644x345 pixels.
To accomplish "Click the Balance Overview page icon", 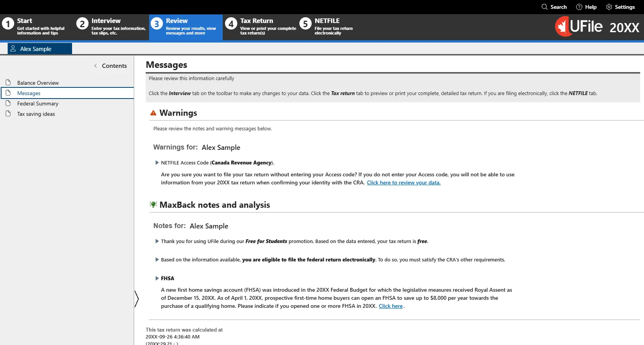I will pos(8,82).
